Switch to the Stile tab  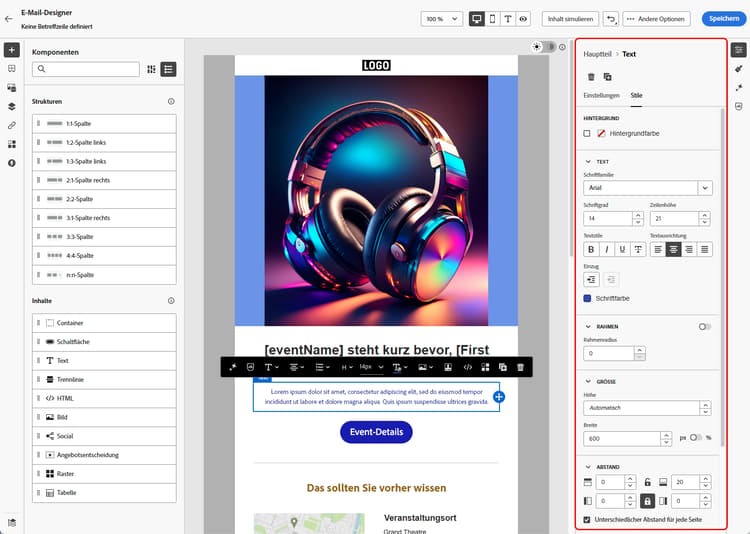[x=636, y=95]
